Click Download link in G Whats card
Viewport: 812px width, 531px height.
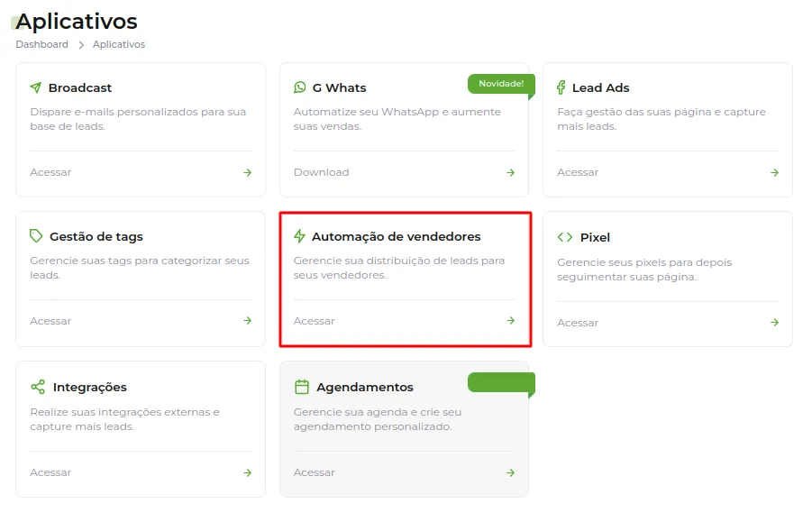pyautogui.click(x=321, y=172)
